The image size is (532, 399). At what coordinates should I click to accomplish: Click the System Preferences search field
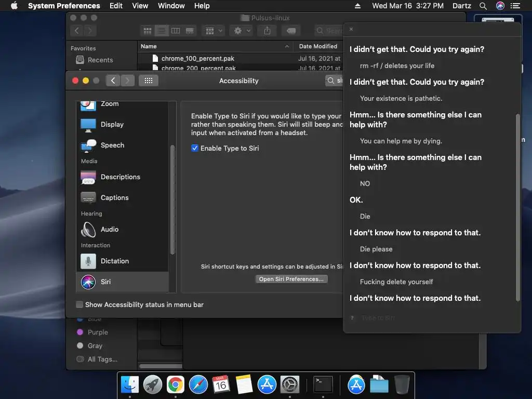point(334,81)
